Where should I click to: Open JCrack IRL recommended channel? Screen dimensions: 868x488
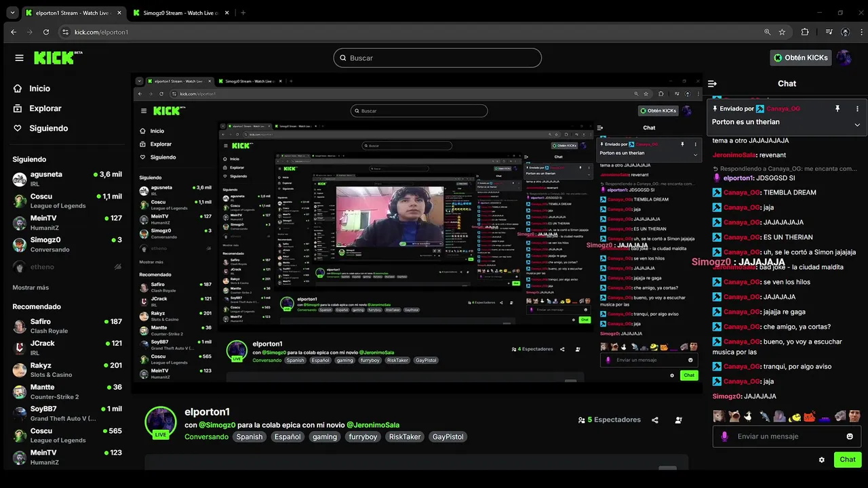coord(67,348)
